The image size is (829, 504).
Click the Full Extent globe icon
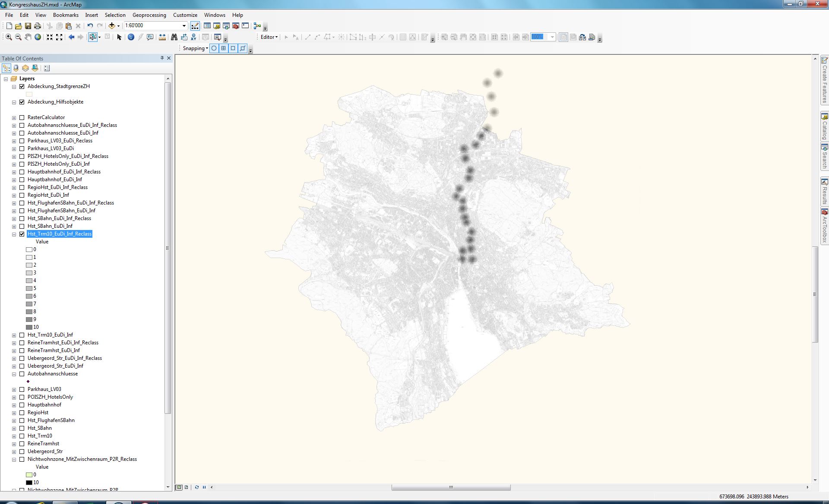coord(38,37)
